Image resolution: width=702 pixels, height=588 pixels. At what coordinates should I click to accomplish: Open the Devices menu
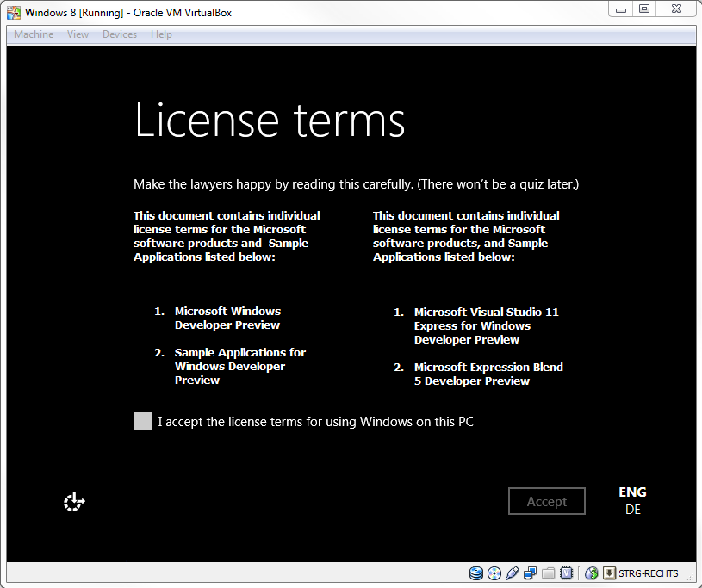pos(119,34)
